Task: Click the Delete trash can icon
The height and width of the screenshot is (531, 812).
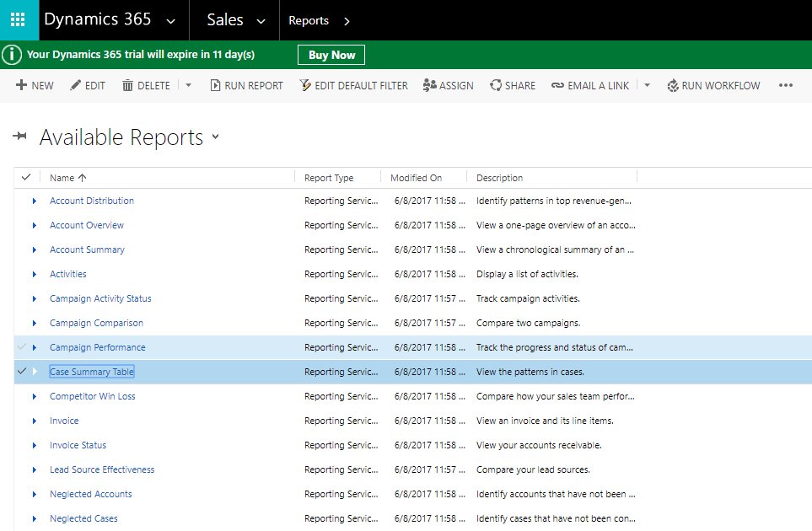Action: click(x=127, y=85)
